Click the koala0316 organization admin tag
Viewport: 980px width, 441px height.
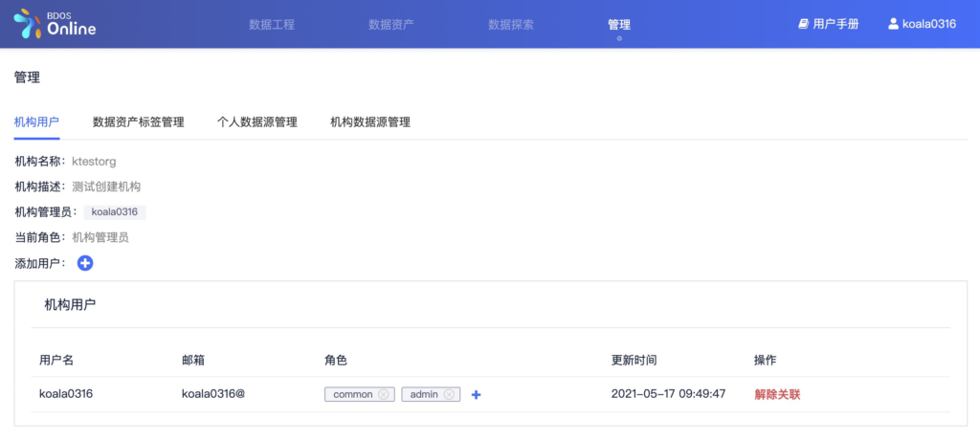click(x=114, y=211)
